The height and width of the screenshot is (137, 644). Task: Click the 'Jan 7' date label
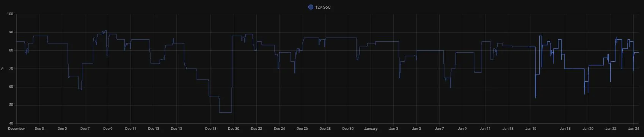point(439,129)
